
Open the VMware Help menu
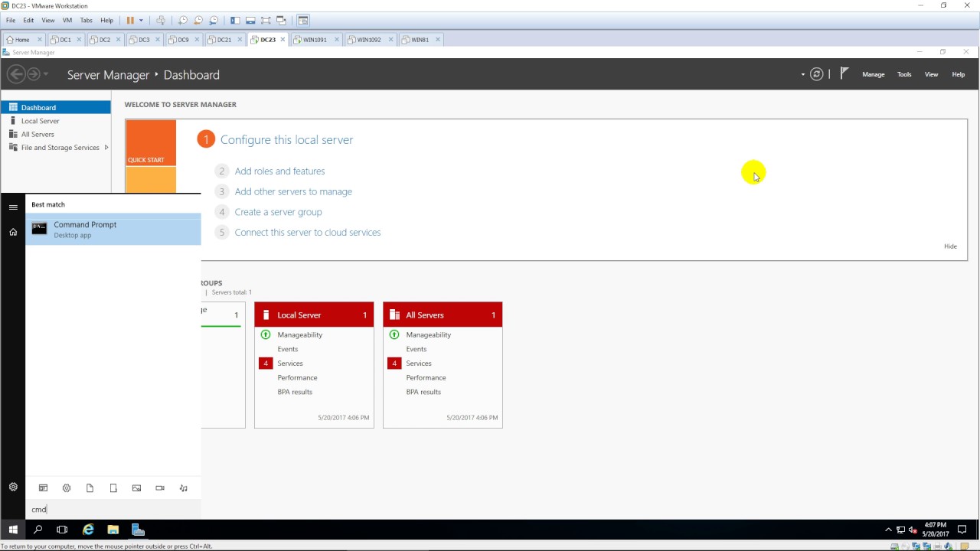pyautogui.click(x=107, y=20)
